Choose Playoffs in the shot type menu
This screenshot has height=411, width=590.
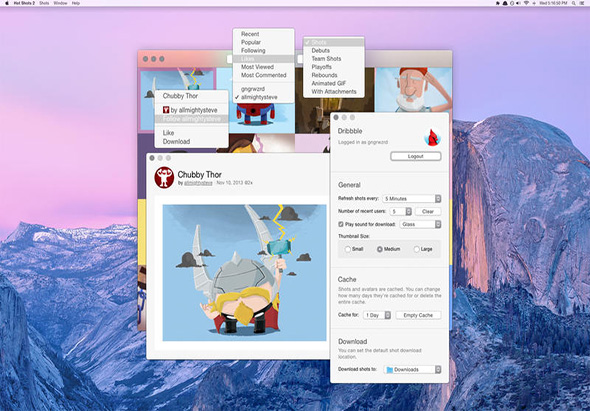click(334, 67)
